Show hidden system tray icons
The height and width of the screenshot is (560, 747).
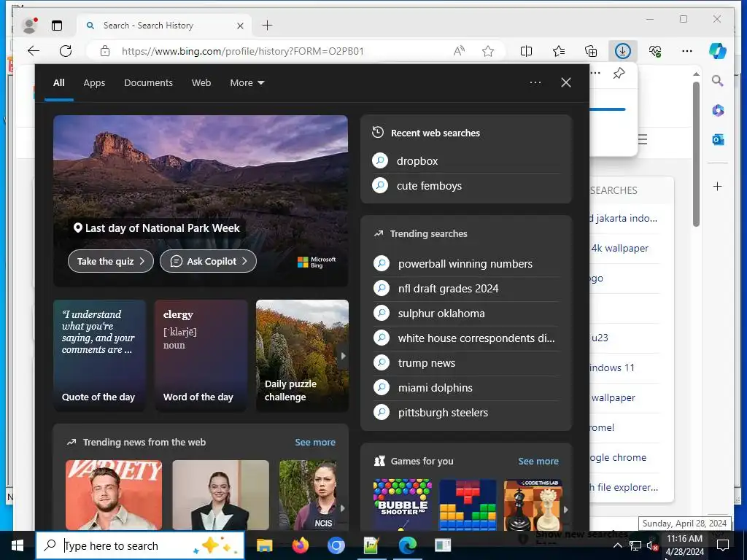(x=617, y=545)
